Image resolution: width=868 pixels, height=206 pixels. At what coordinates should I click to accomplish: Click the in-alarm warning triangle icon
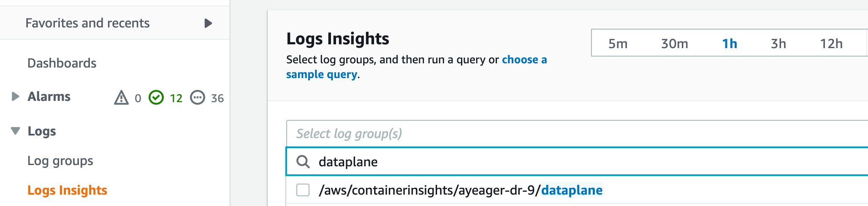(121, 98)
